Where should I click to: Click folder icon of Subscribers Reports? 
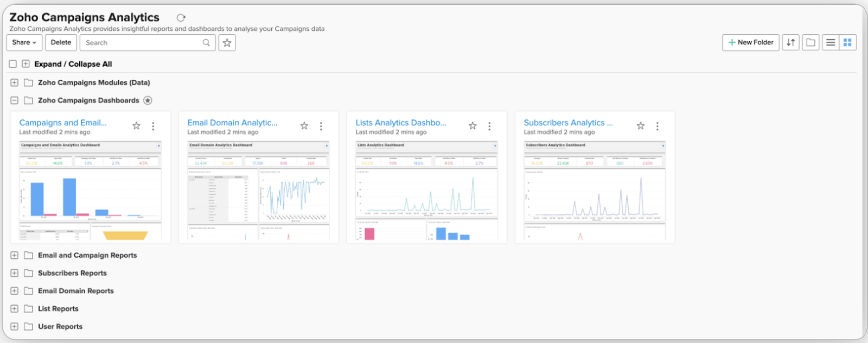click(x=28, y=273)
